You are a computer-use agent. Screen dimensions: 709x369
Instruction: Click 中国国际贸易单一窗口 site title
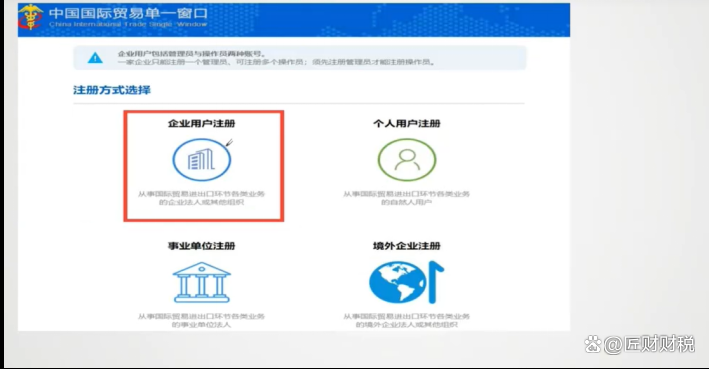pyautogui.click(x=128, y=13)
